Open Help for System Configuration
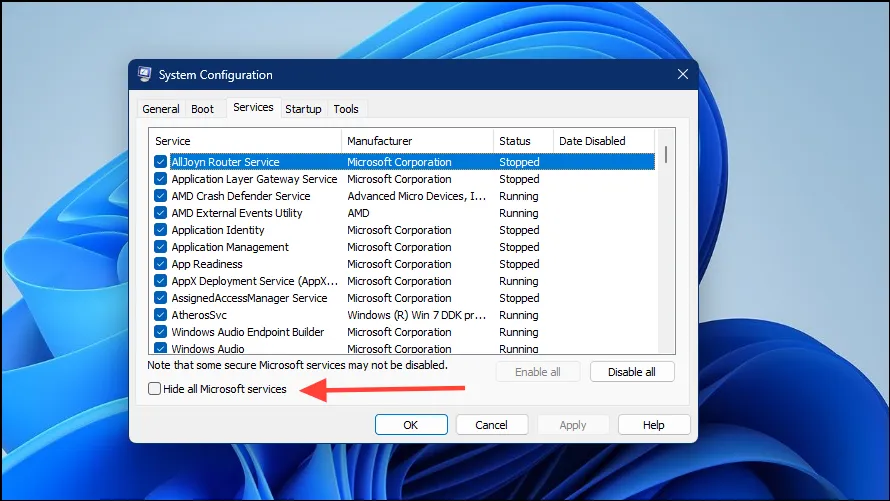Viewport: 890px width, 501px height. pos(653,425)
